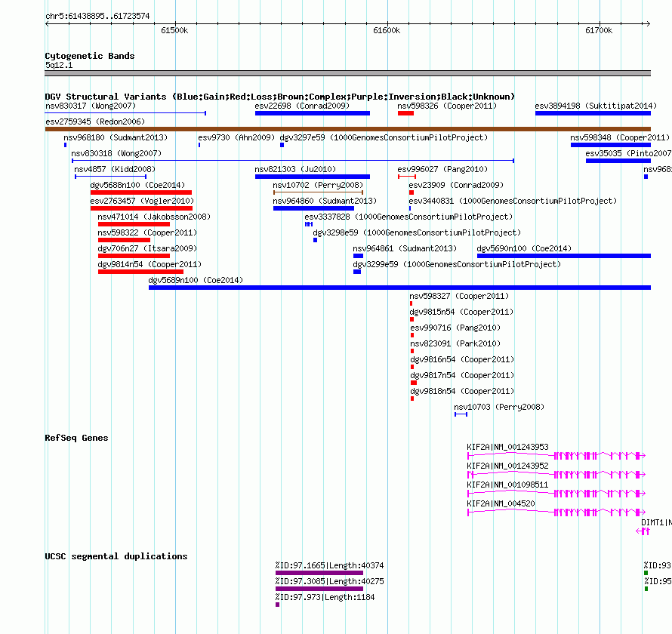The image size is (672, 634).
Task: Click dgv3299e59 variant label
Action: point(457,264)
